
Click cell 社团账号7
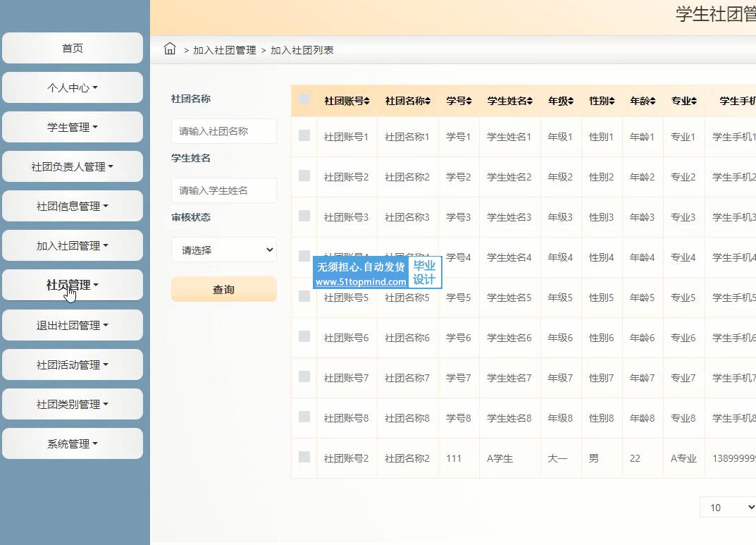[x=346, y=378]
